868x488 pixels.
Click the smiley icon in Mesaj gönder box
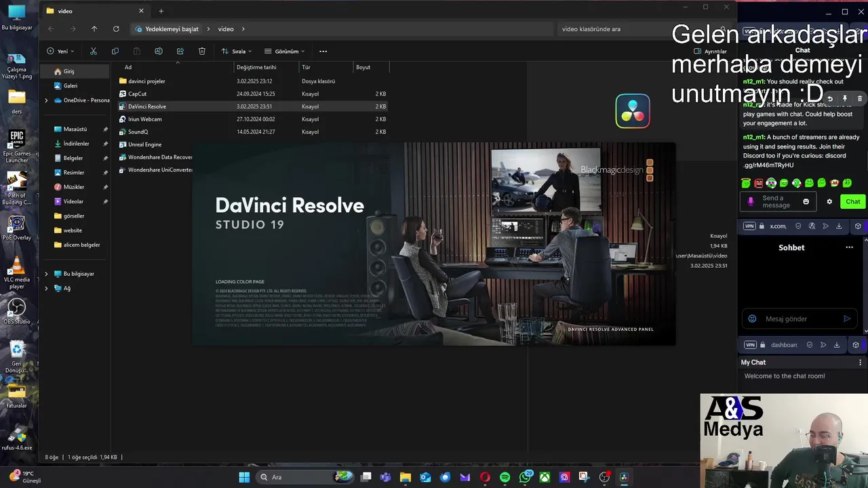752,319
